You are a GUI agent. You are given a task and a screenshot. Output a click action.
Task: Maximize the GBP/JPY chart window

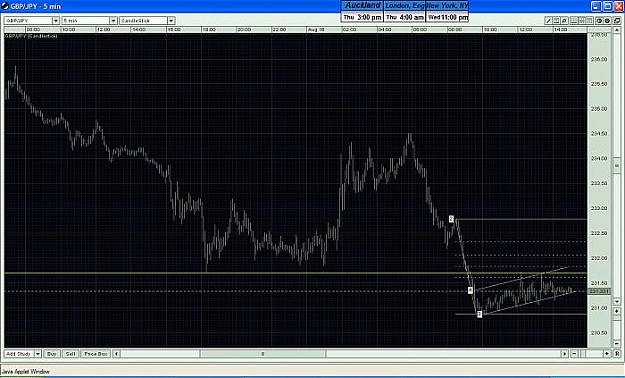607,6
